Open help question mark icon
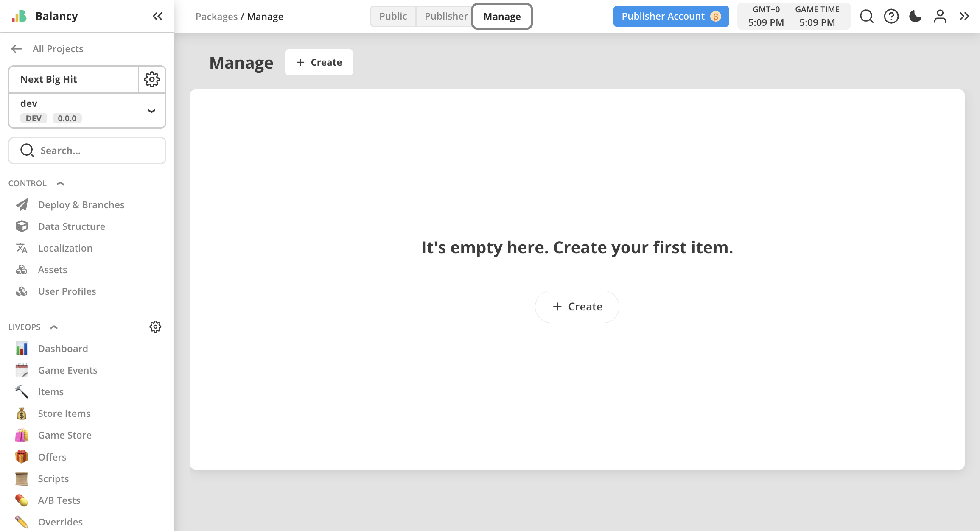 [891, 17]
